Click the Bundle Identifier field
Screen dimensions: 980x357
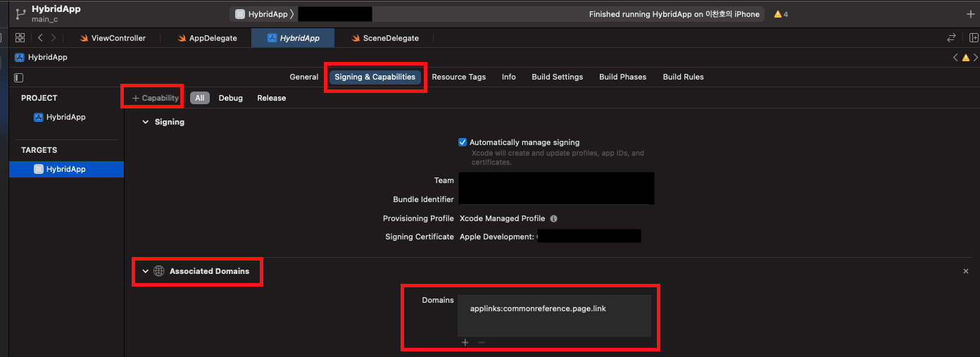coord(556,198)
